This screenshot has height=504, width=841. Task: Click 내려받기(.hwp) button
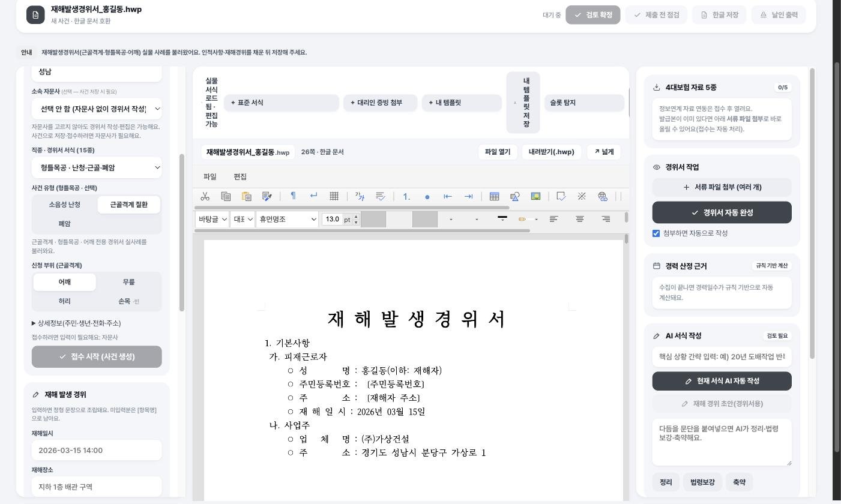pos(552,152)
